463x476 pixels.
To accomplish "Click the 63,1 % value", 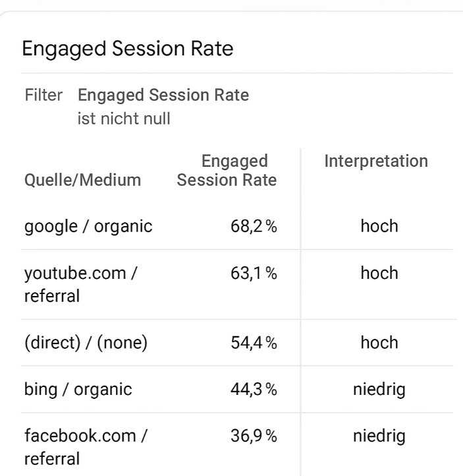I will pyautogui.click(x=254, y=273).
